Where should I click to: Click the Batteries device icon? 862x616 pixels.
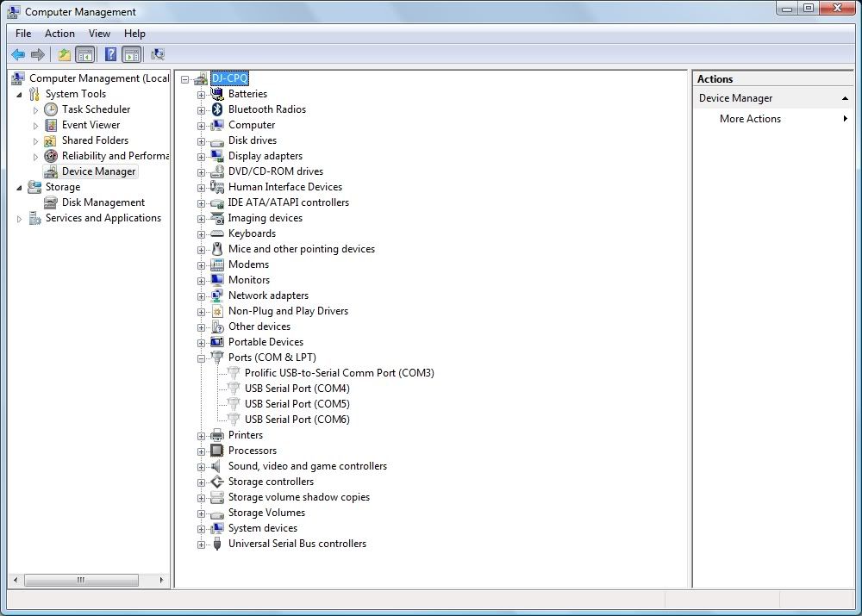pos(217,94)
